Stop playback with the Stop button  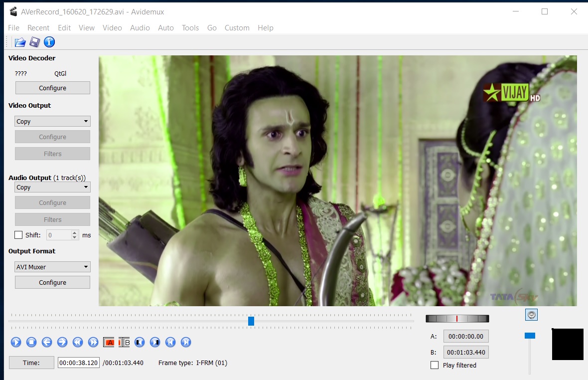pyautogui.click(x=31, y=342)
